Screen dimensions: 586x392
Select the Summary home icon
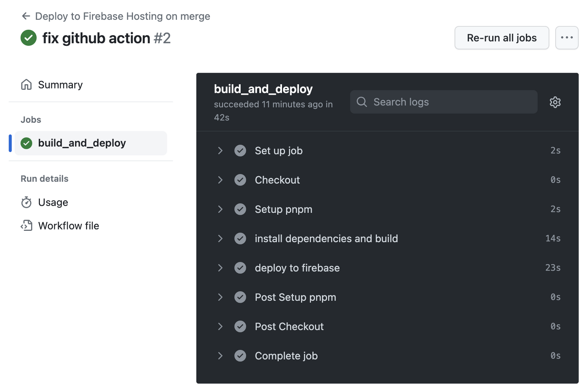27,85
